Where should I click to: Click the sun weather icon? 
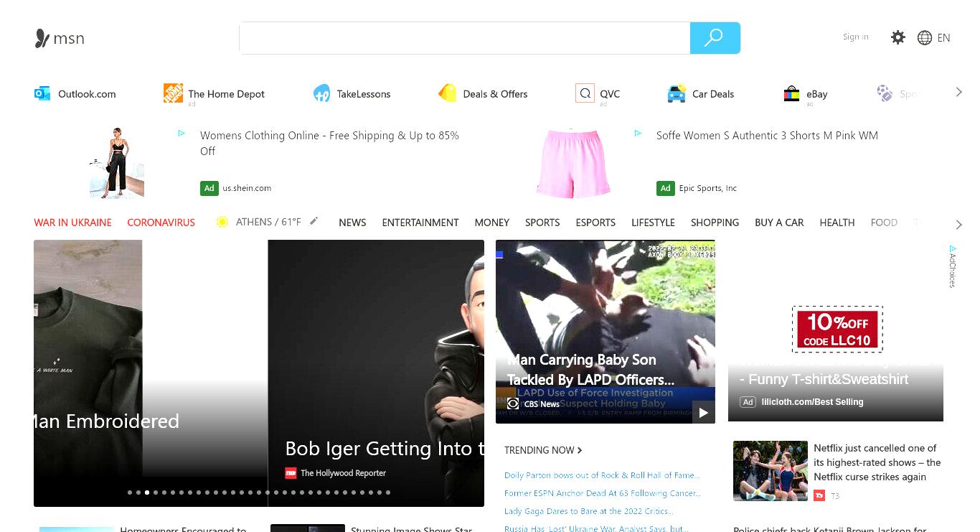tap(222, 222)
